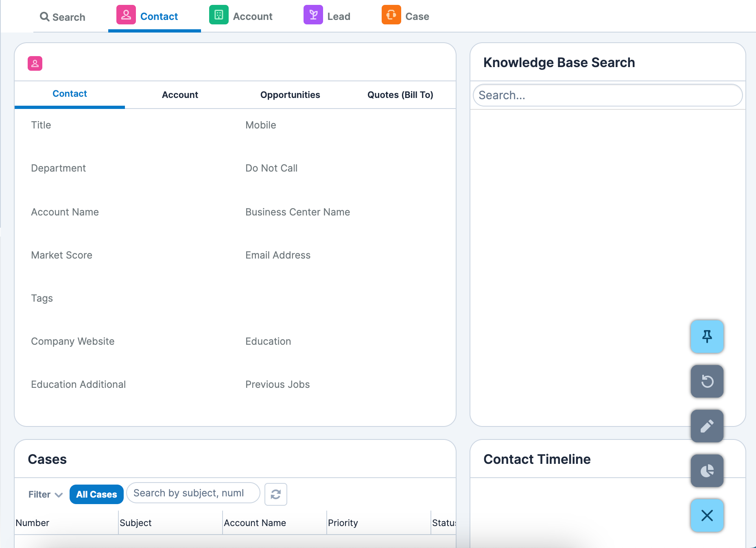Open the Account module tab
756x548 pixels.
[241, 16]
